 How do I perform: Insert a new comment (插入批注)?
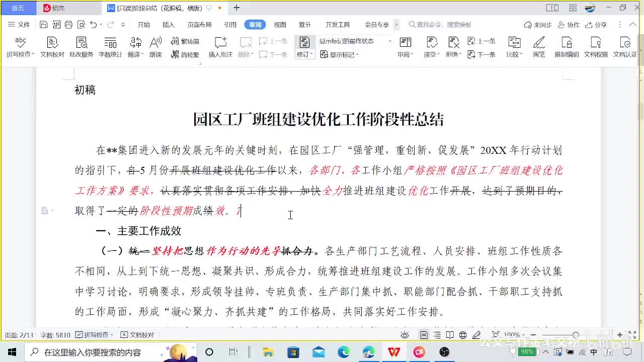[220, 47]
